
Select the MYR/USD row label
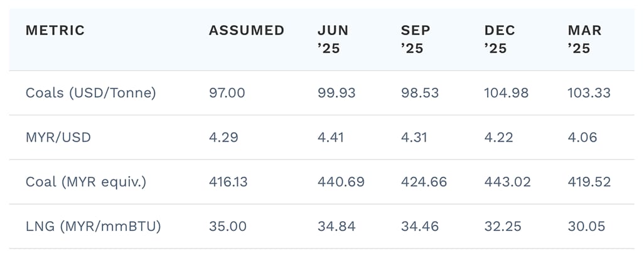[x=58, y=137]
